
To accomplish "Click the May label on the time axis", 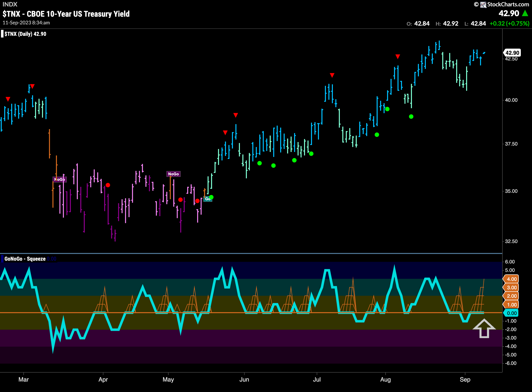I will [168, 380].
